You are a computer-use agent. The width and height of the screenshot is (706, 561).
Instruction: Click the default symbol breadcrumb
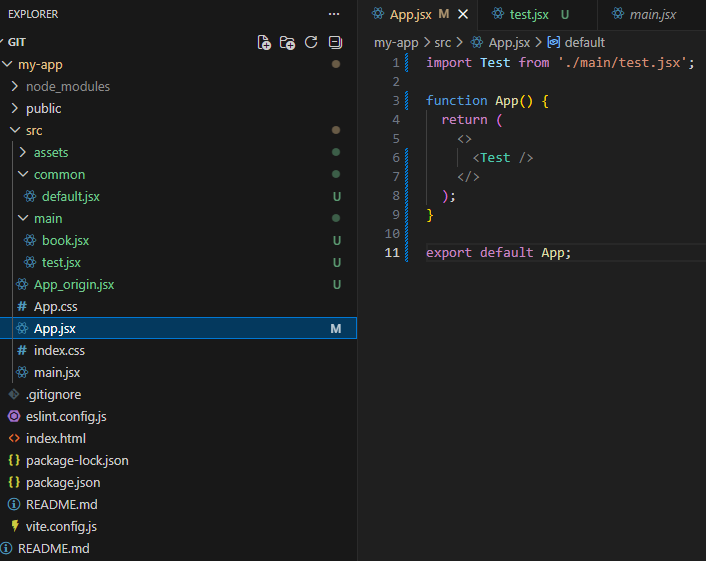point(584,42)
